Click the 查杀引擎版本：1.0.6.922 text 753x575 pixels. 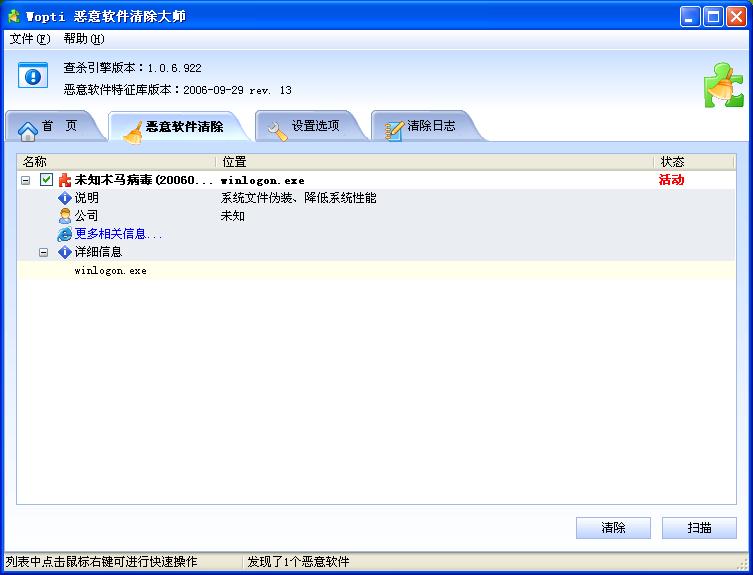point(133,68)
